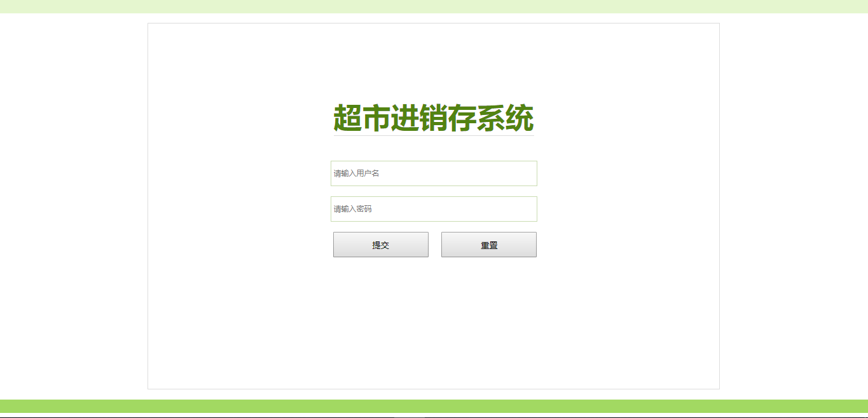This screenshot has width=868, height=418.
Task: Click the 超市进销存系统 title heading
Action: tap(434, 118)
